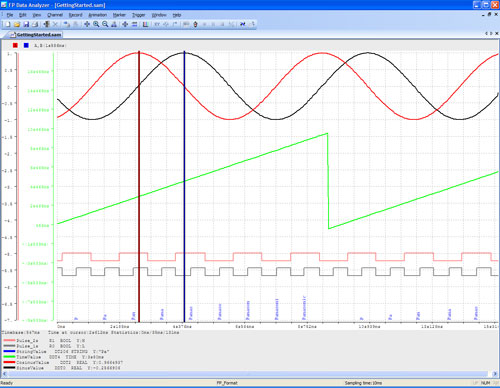Open the Window menu

click(159, 15)
